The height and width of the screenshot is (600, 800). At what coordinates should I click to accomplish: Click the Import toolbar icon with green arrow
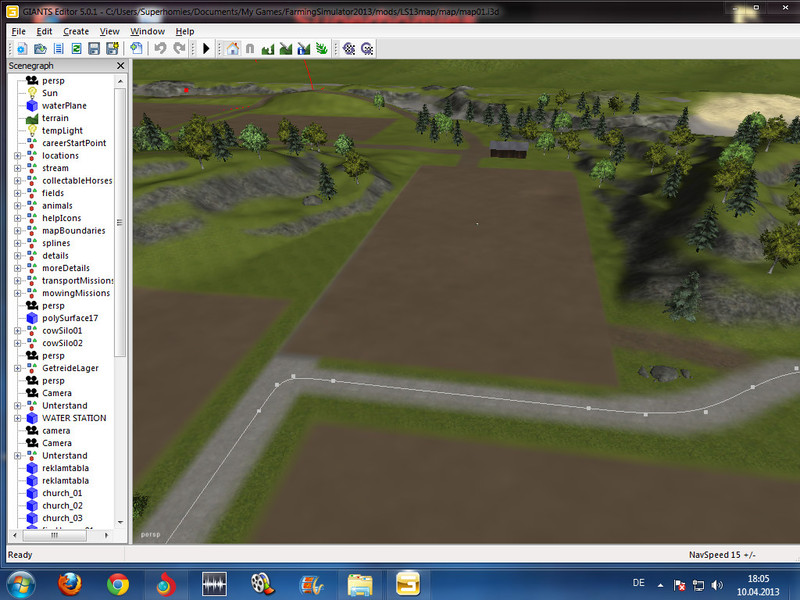[x=136, y=48]
